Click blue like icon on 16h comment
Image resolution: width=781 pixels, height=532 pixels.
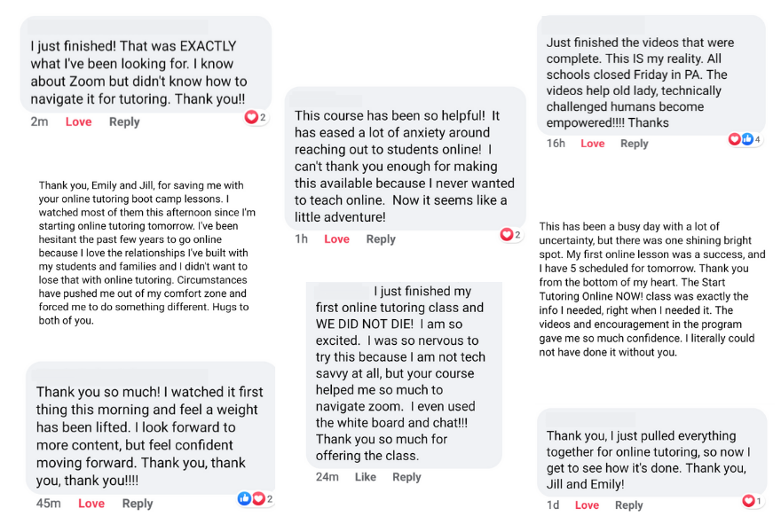tap(746, 139)
